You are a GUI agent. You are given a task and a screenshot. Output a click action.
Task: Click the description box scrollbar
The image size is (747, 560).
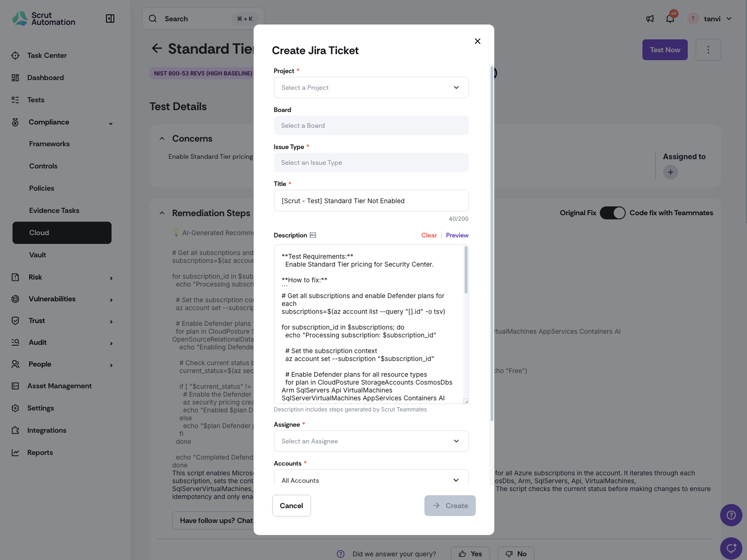[x=466, y=270]
